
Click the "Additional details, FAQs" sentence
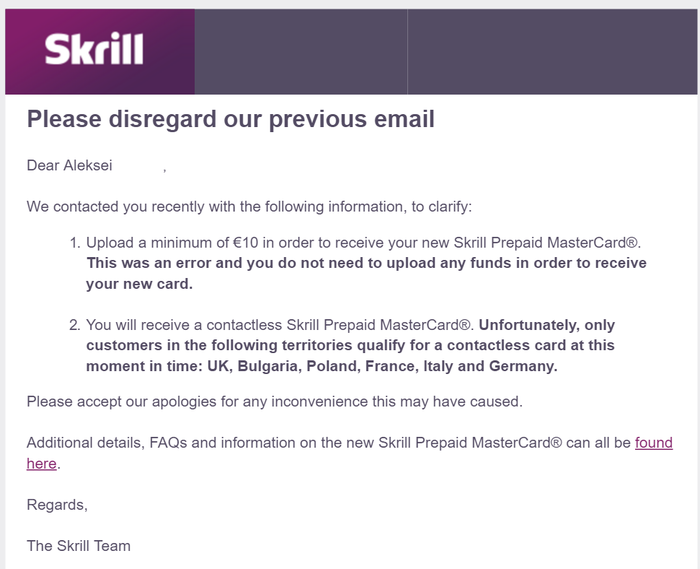[x=330, y=443]
